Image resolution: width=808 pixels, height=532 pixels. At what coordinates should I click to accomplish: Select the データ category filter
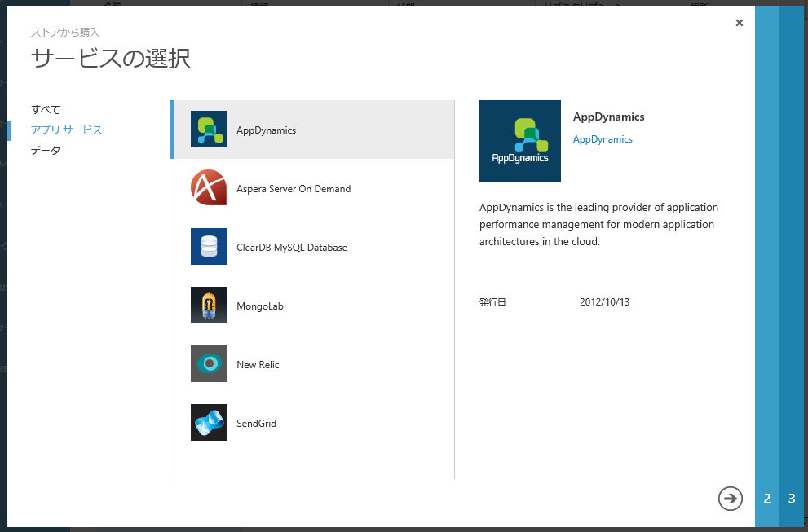[x=46, y=150]
